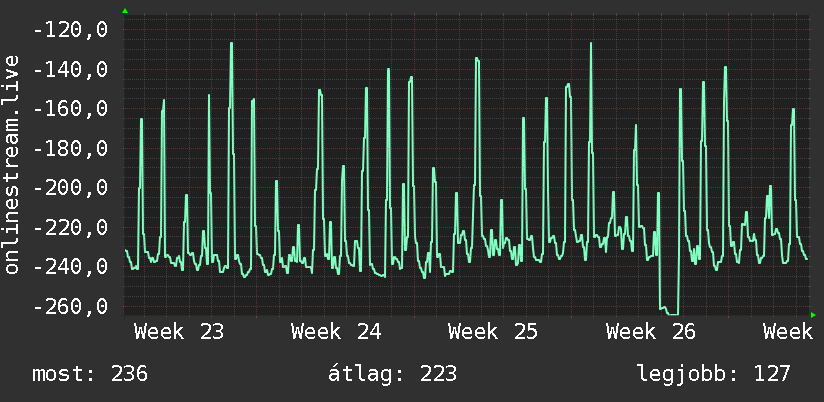This screenshot has height=402, width=824.
Task: Click the -220,0 y-axis value
Action: click(70, 228)
